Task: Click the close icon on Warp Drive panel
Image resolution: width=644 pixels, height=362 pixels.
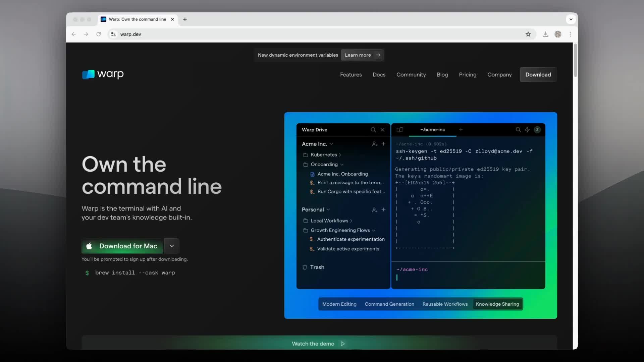Action: tap(382, 129)
